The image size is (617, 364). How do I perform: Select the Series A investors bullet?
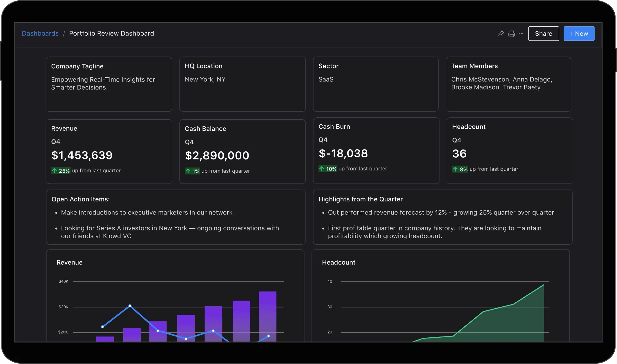pyautogui.click(x=170, y=232)
